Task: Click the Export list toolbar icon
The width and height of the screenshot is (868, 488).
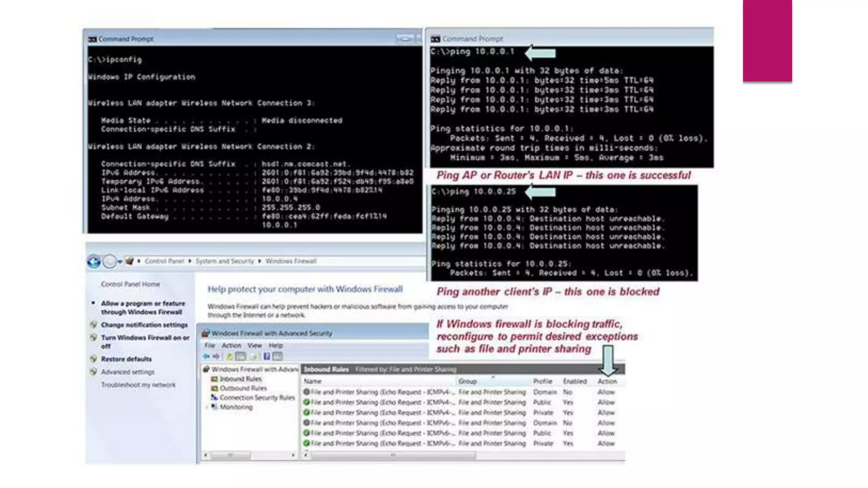Action: (x=254, y=357)
